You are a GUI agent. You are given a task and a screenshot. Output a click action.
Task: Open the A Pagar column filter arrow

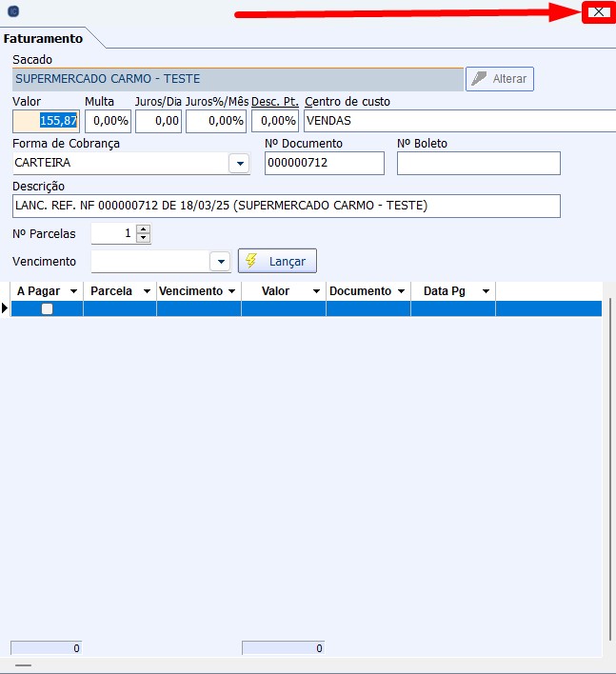point(74,291)
